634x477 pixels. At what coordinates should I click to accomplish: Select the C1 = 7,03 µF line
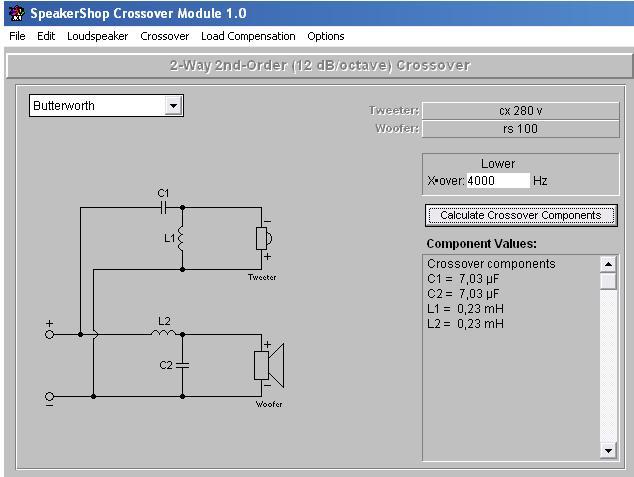coord(463,279)
